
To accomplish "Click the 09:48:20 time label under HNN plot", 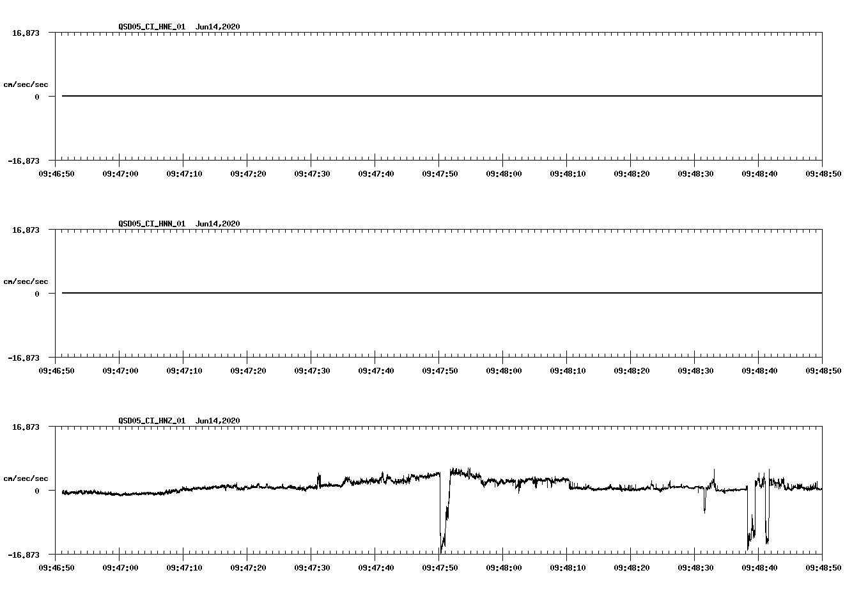I will pos(632,370).
